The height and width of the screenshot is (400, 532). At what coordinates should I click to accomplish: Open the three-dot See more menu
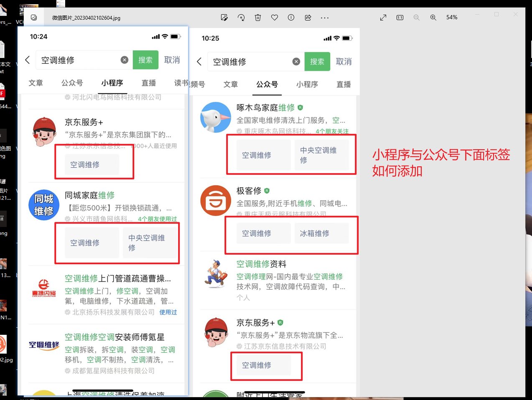coord(325,18)
